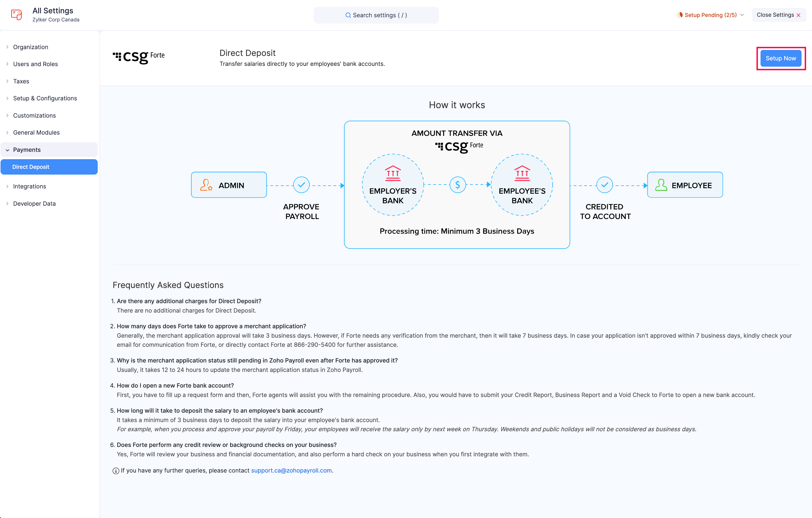Click the info icon before the support note
Image resolution: width=812 pixels, height=518 pixels.
116,470
